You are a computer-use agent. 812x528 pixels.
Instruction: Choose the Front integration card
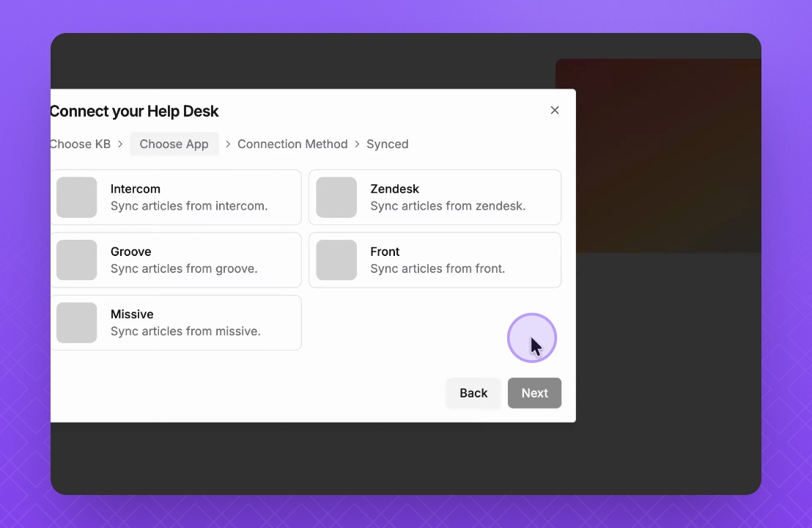coord(435,260)
